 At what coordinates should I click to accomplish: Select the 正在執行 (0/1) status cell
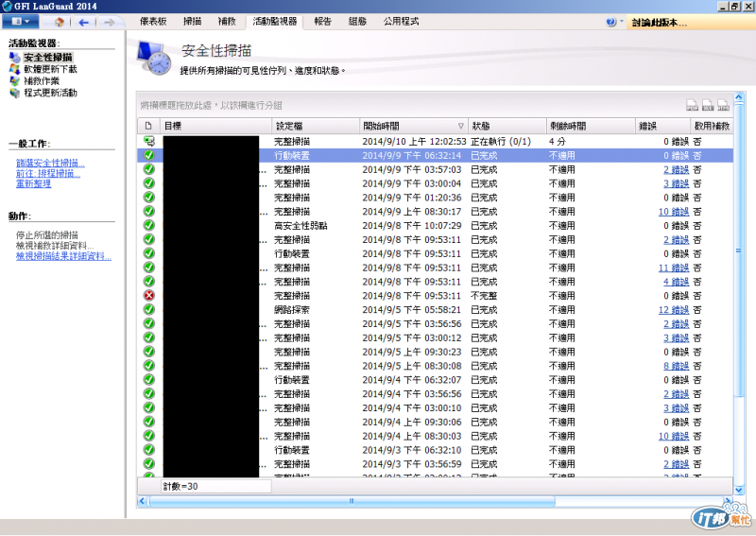click(501, 142)
